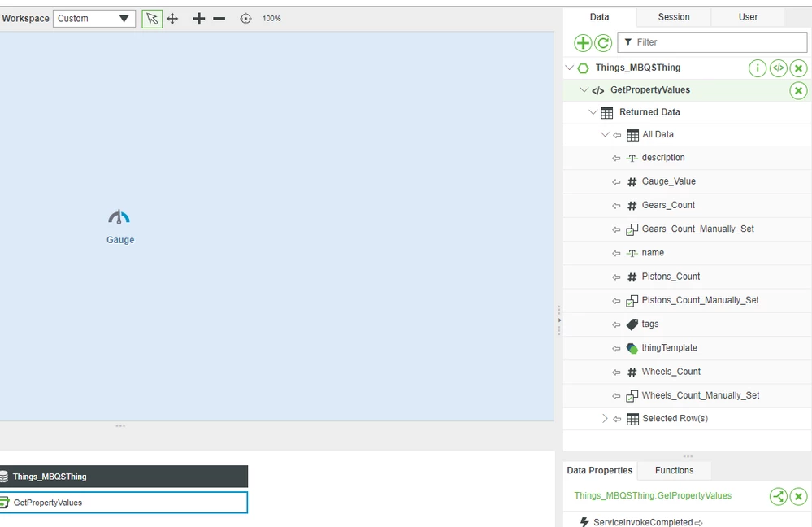Click binding arrow beside Wheels_Count
812x527 pixels.
pyautogui.click(x=616, y=372)
